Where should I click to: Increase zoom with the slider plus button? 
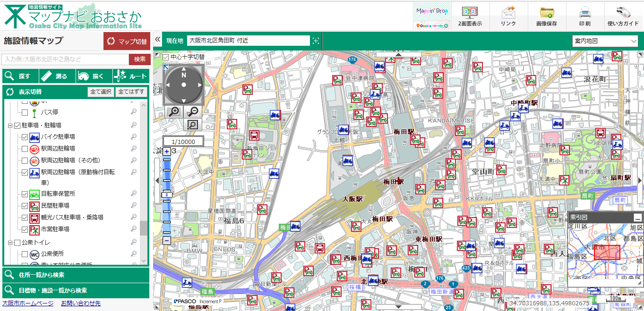coord(167,152)
